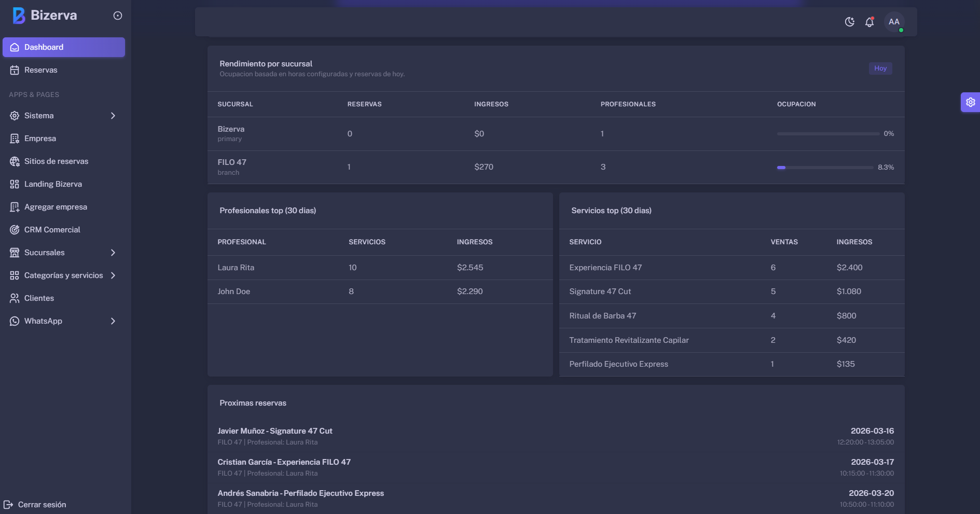Open the notifications bell
The image size is (980, 514).
tap(869, 22)
